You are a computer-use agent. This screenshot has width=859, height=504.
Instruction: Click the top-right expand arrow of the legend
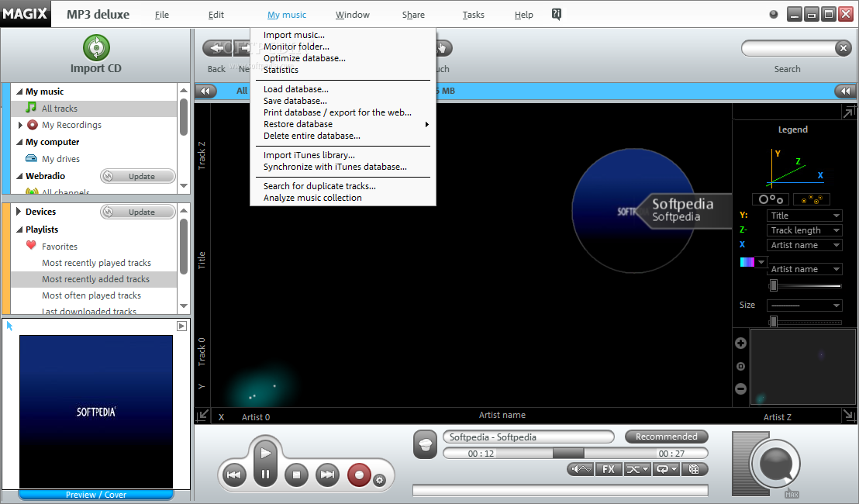click(x=849, y=112)
